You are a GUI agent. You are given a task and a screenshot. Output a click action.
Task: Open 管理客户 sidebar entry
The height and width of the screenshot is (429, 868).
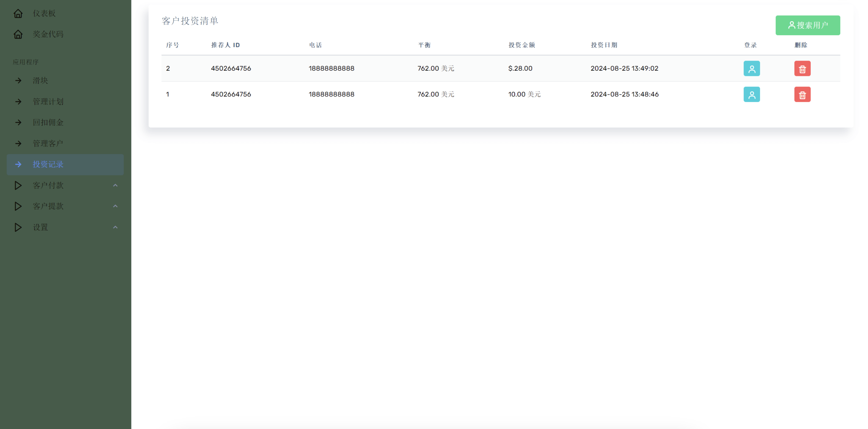point(48,143)
